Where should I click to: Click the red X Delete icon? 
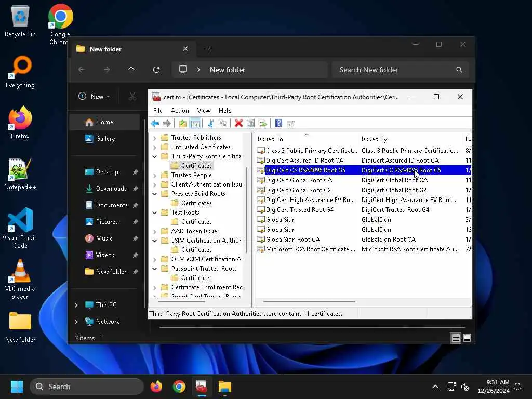(x=239, y=124)
